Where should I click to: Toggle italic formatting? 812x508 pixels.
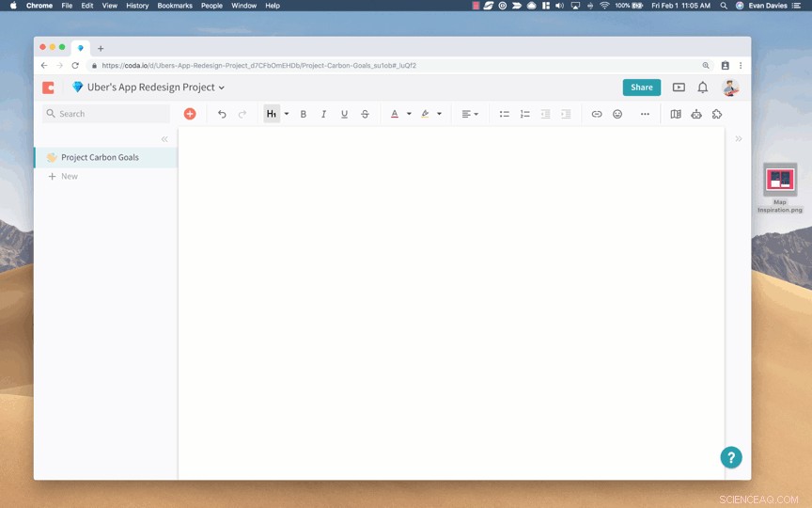[x=323, y=114]
